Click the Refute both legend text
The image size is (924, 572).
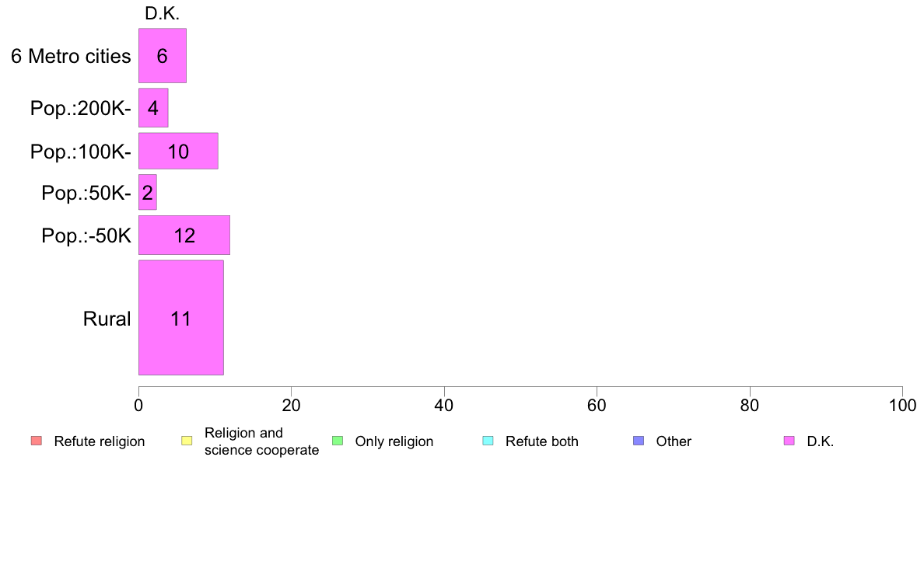(542, 441)
